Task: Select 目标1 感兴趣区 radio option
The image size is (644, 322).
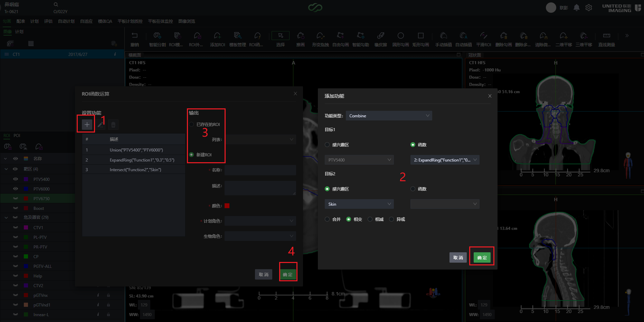Action: coord(327,145)
